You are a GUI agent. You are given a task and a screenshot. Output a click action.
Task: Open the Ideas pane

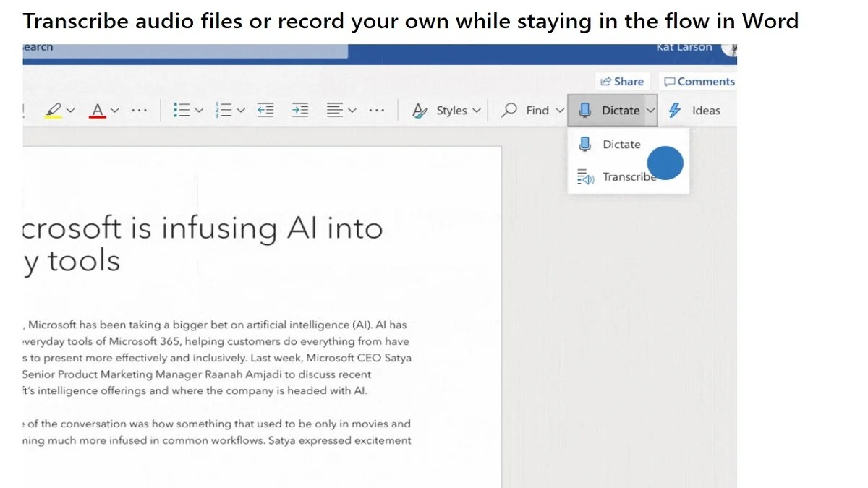point(694,111)
